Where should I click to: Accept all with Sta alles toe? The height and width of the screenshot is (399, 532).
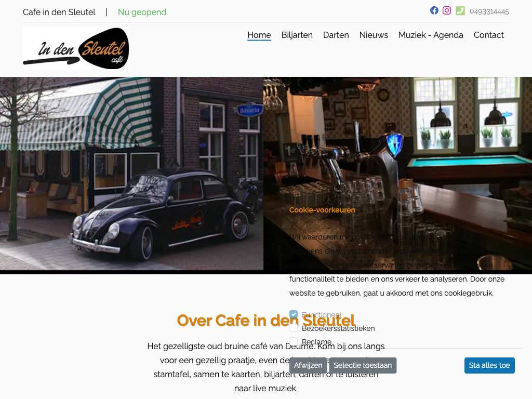[x=489, y=365]
